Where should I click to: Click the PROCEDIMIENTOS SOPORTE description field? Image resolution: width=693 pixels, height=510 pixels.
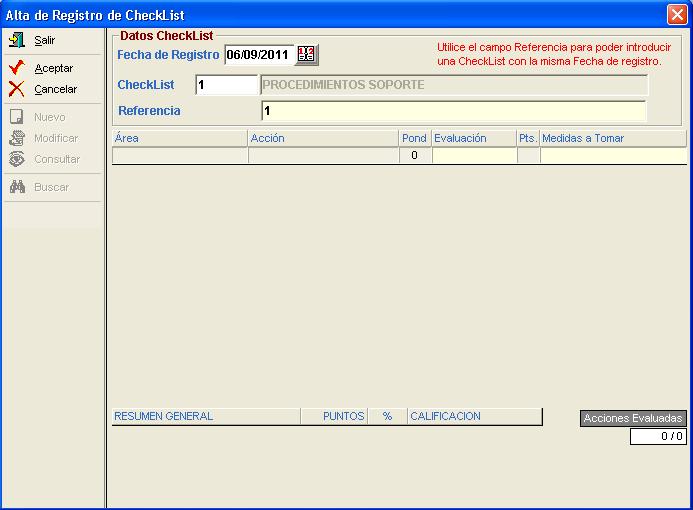(454, 85)
